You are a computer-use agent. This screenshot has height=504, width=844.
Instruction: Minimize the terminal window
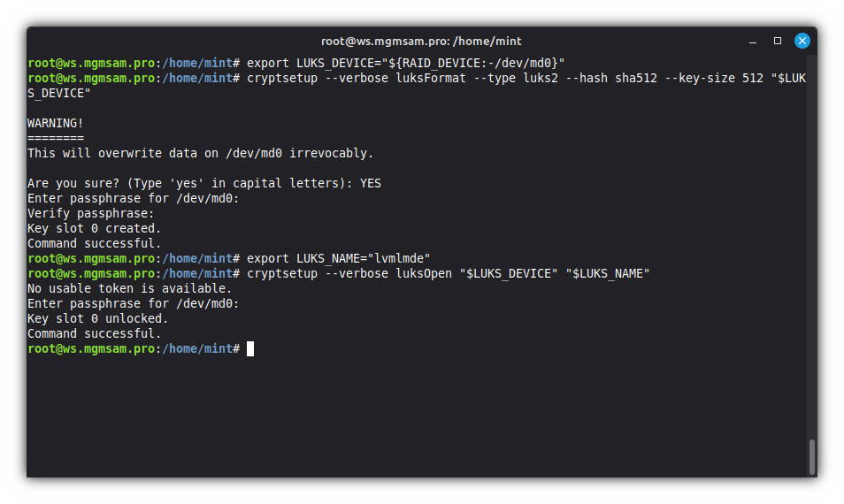(x=754, y=41)
